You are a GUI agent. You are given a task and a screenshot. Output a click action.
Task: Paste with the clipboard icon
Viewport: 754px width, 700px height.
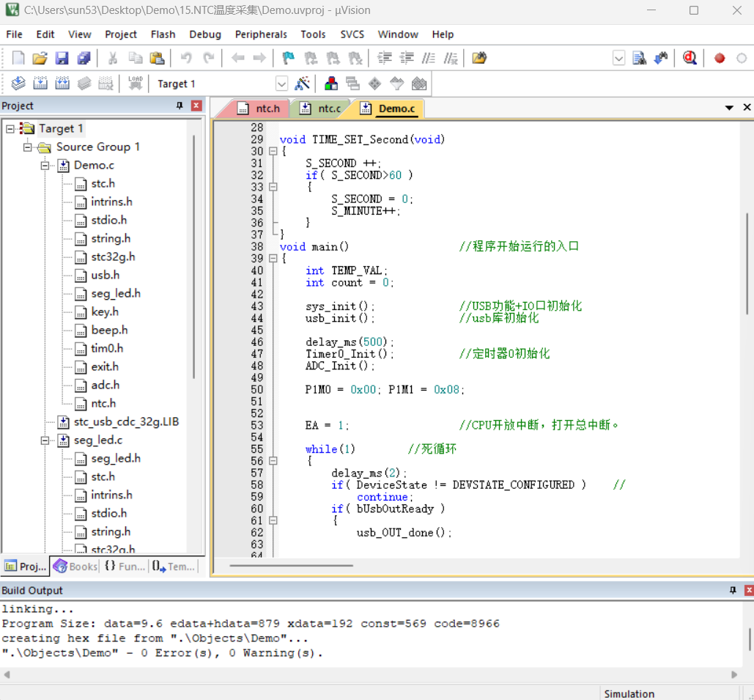point(158,58)
